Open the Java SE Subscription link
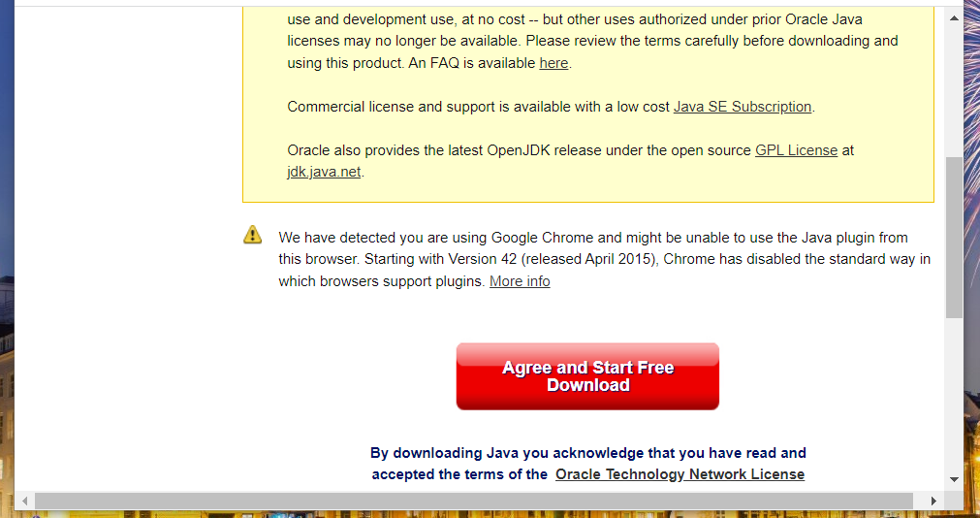Screen dimensions: 980x518 tap(743, 107)
